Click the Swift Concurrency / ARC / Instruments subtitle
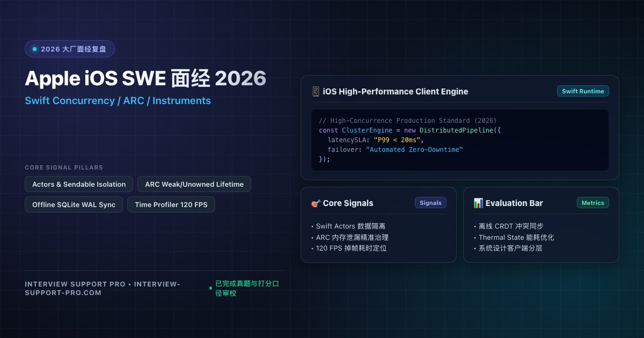The height and width of the screenshot is (338, 644). tap(118, 100)
